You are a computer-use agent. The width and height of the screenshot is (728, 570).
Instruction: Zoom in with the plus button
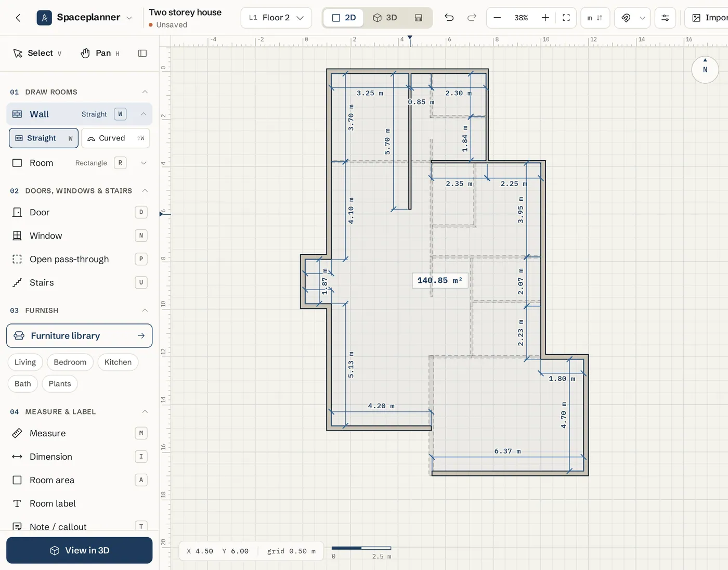click(545, 18)
